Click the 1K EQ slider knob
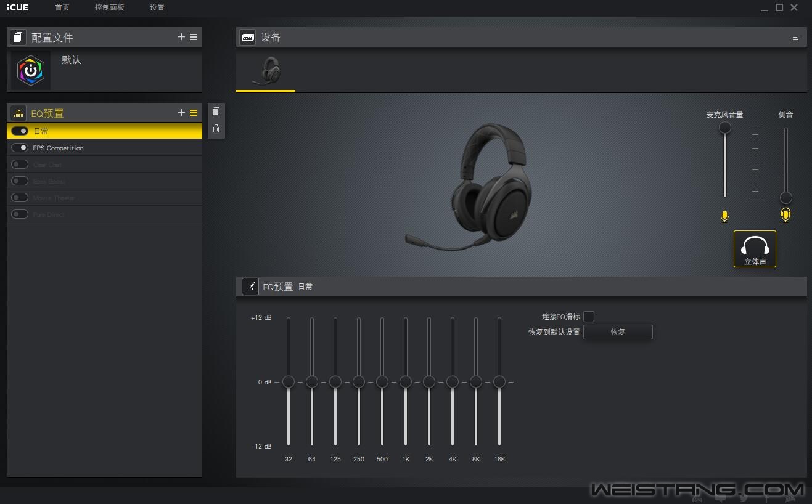Viewport: 812px width, 504px height. tap(406, 382)
